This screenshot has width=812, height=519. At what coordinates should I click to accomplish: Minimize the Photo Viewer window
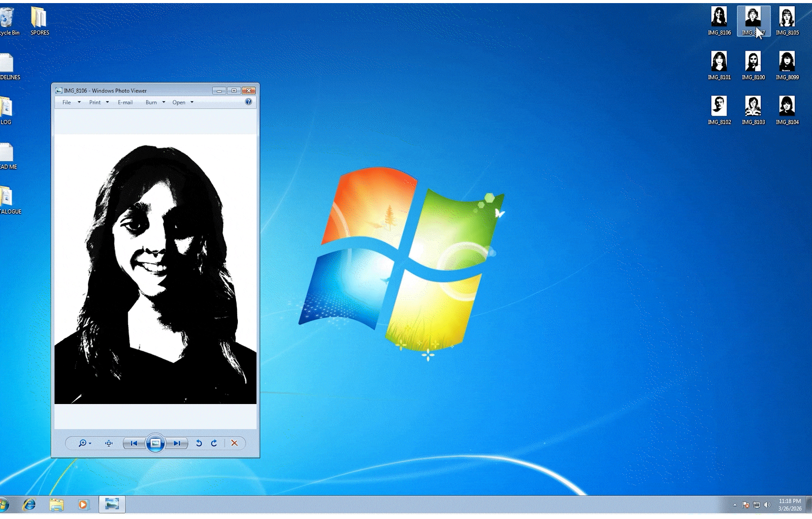pos(219,90)
